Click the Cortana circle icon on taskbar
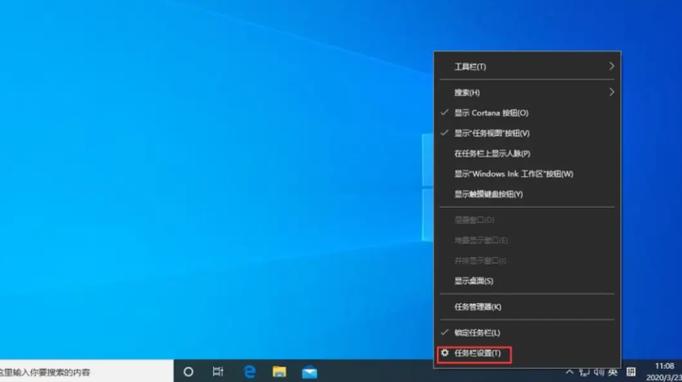Screen dimensions: 682x382 click(188, 372)
